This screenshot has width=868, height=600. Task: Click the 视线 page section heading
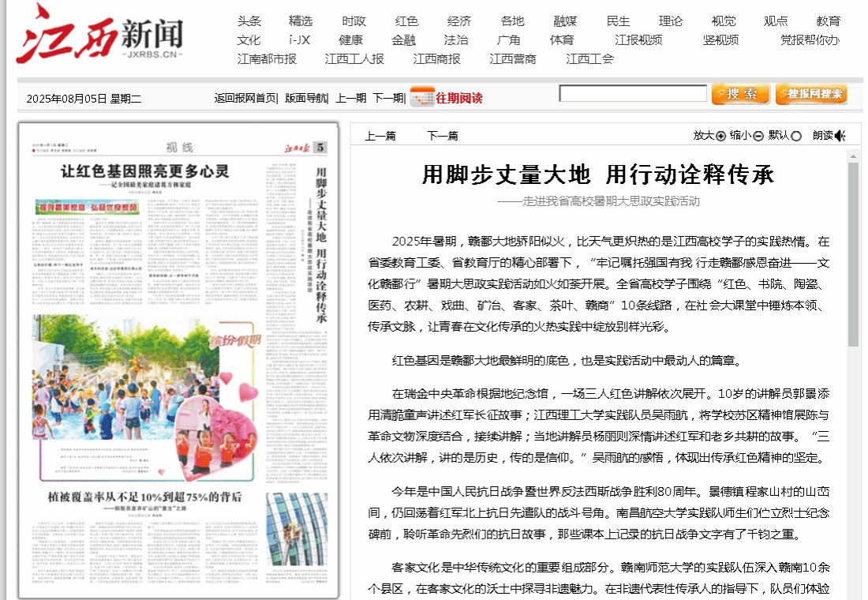coord(179,148)
